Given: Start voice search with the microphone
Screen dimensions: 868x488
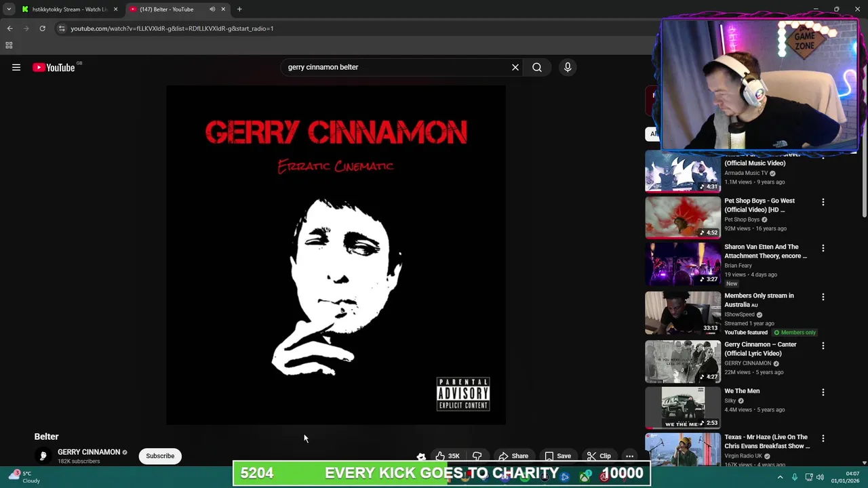Looking at the screenshot, I should click(568, 67).
